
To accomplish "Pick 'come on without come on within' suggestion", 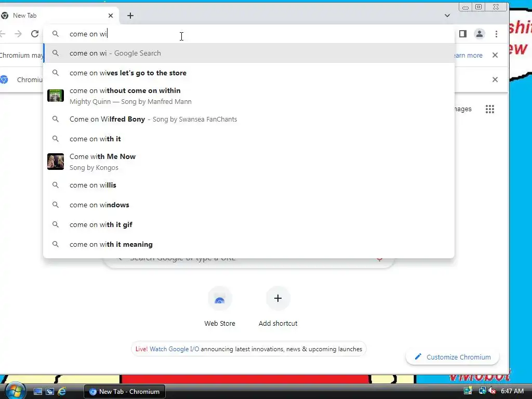I will [x=249, y=96].
